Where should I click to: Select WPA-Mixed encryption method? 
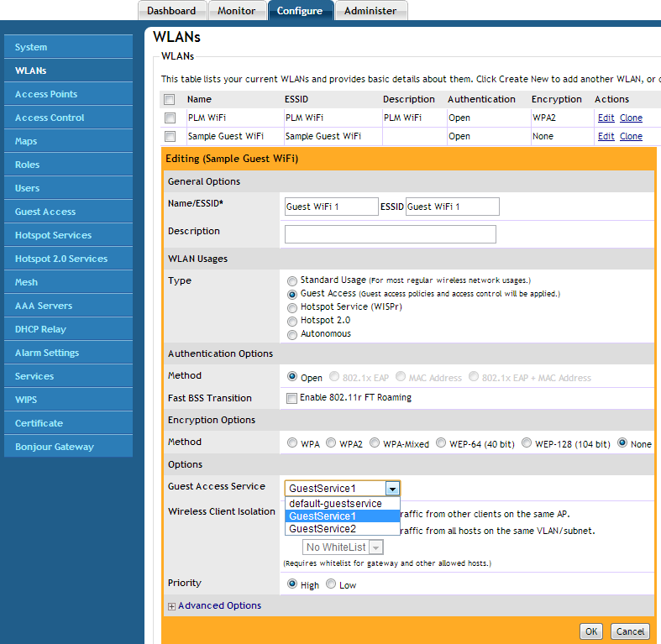[x=375, y=442]
